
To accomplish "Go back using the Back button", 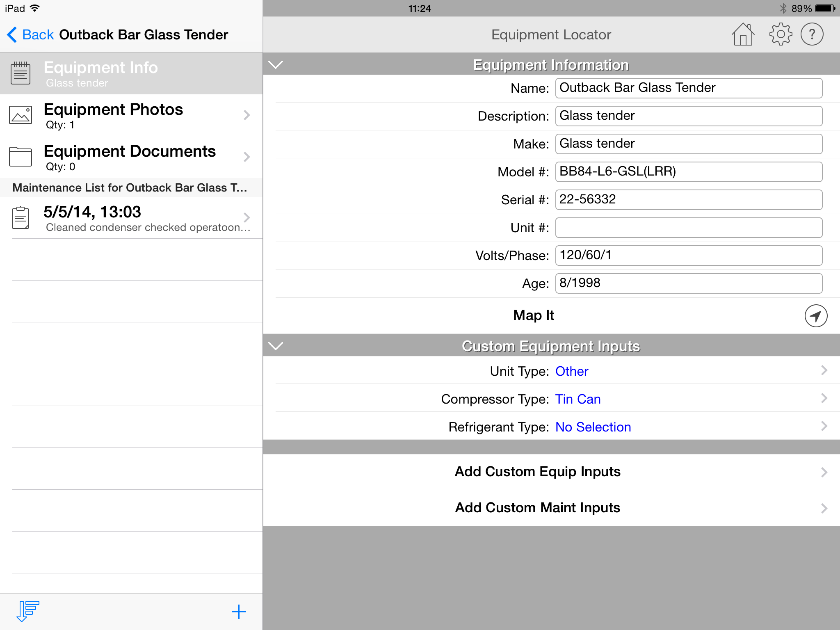I will click(x=30, y=35).
